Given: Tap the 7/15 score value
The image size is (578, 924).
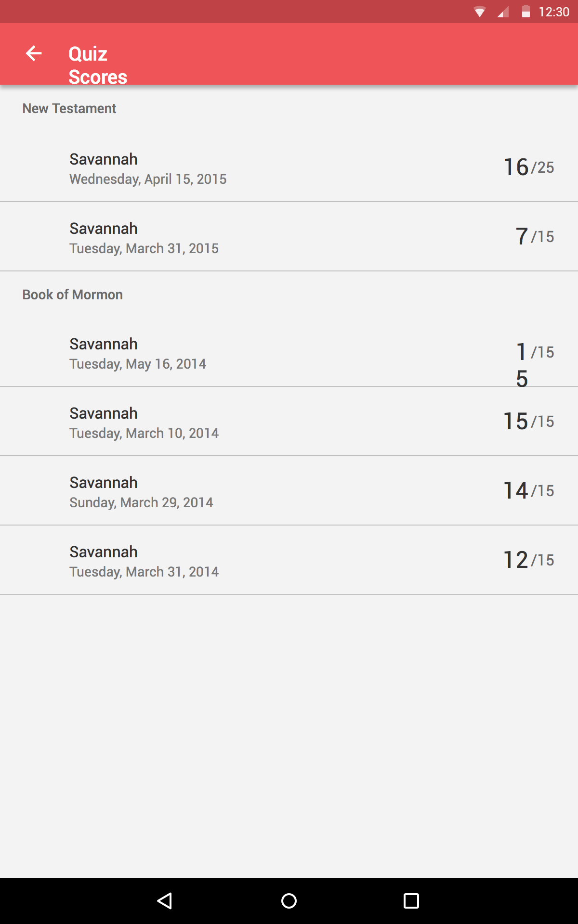Looking at the screenshot, I should (x=534, y=236).
